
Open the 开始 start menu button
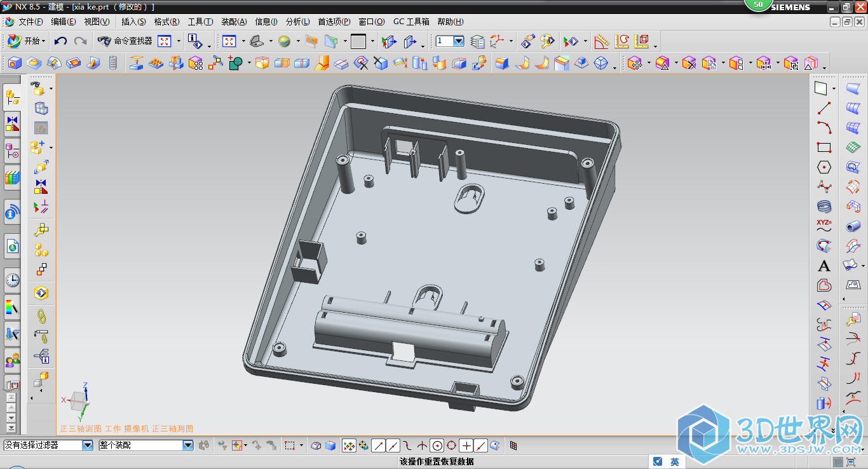coord(26,41)
